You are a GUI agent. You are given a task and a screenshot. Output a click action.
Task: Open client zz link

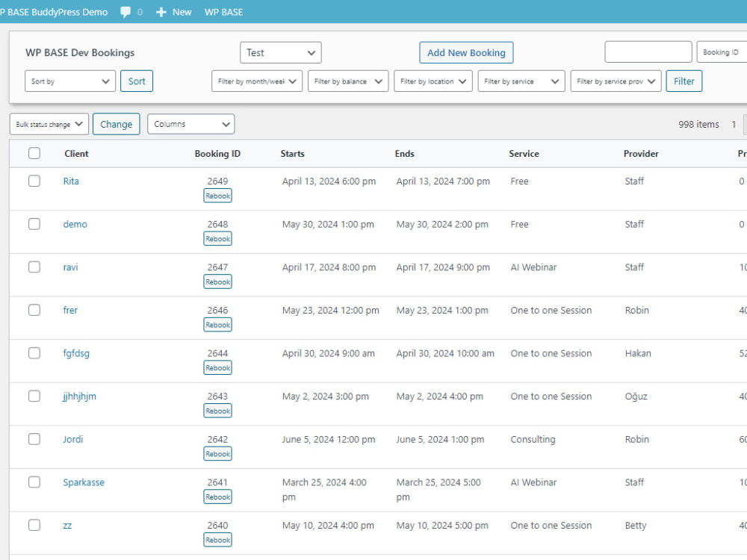67,525
